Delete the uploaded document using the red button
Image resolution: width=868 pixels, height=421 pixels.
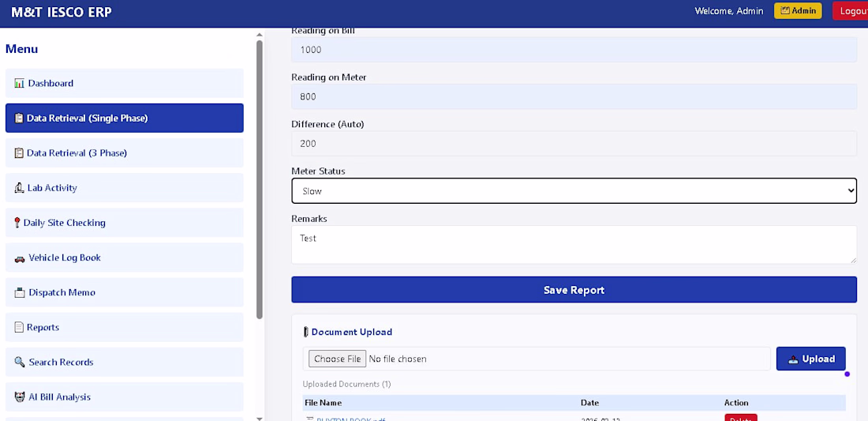click(x=741, y=418)
